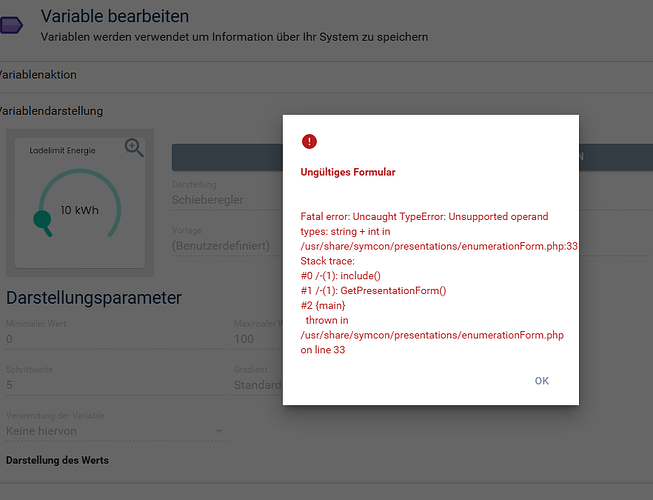The image size is (653, 500).
Task: Open the Verwendung der Variable dropdown
Action: pyautogui.click(x=115, y=431)
